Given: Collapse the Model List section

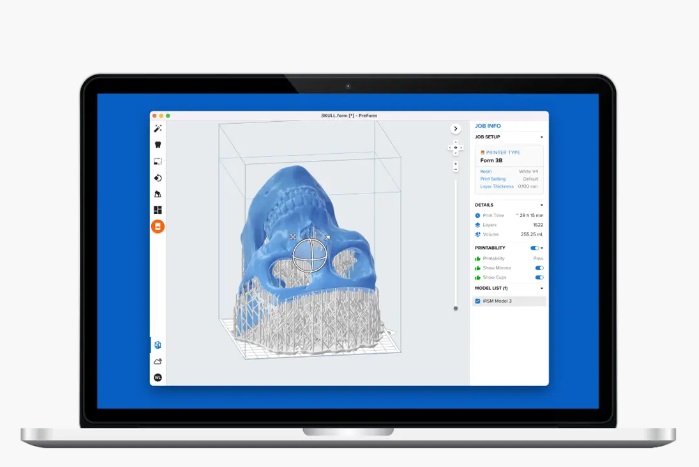Looking at the screenshot, I should pyautogui.click(x=542, y=288).
